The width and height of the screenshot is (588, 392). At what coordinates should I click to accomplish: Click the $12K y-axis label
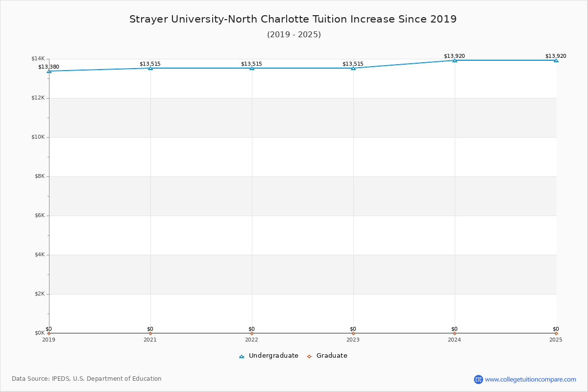click(38, 98)
